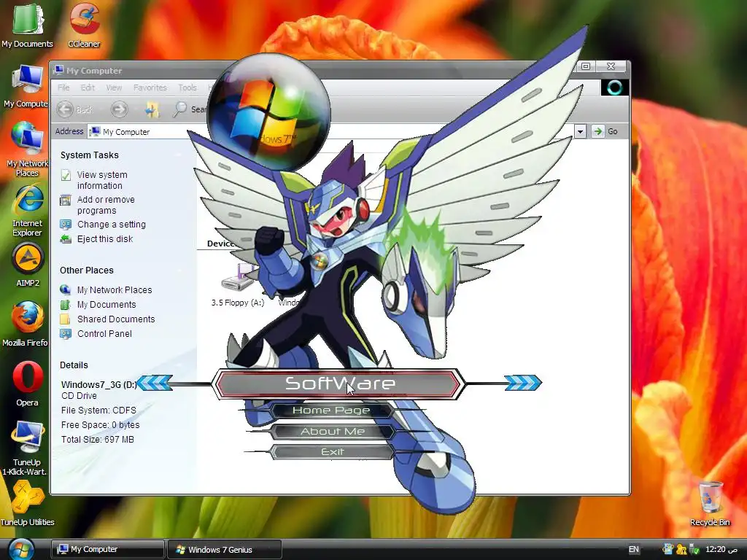747x560 pixels.
Task: Open the Tools menu
Action: pos(187,87)
